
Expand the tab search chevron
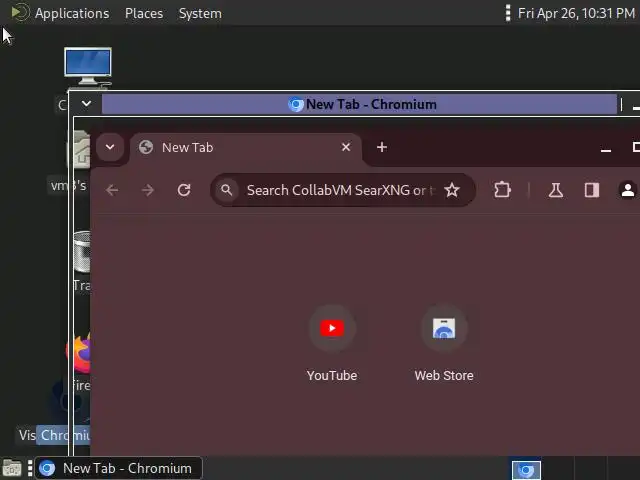coord(110,147)
